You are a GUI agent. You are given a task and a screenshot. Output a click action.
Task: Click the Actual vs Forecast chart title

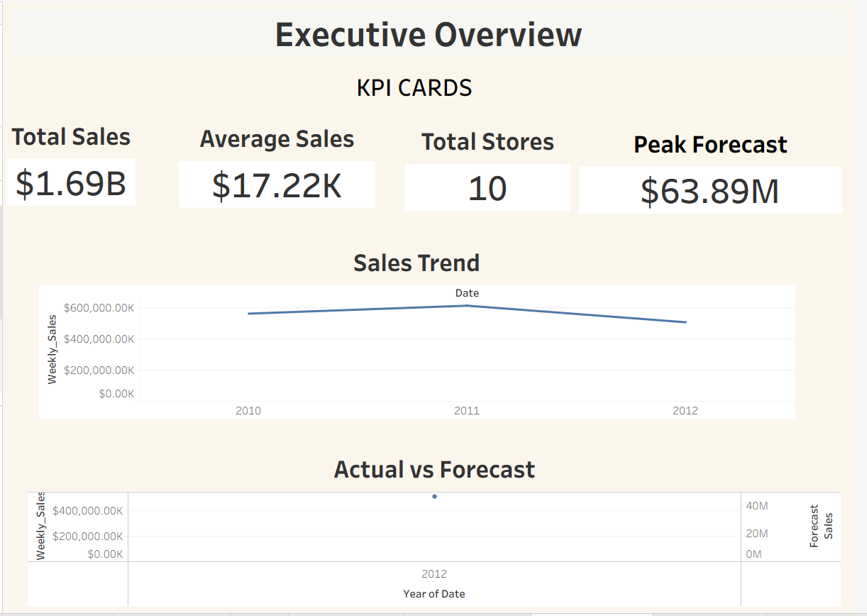tap(434, 469)
